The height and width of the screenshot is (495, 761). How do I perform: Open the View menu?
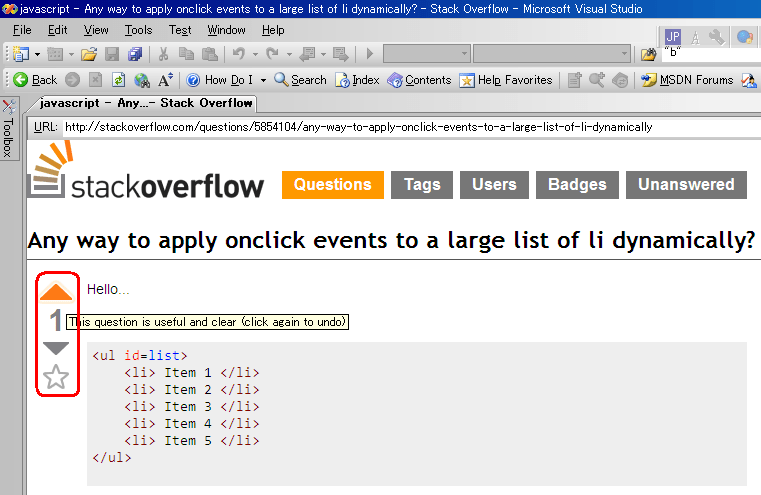pos(96,30)
